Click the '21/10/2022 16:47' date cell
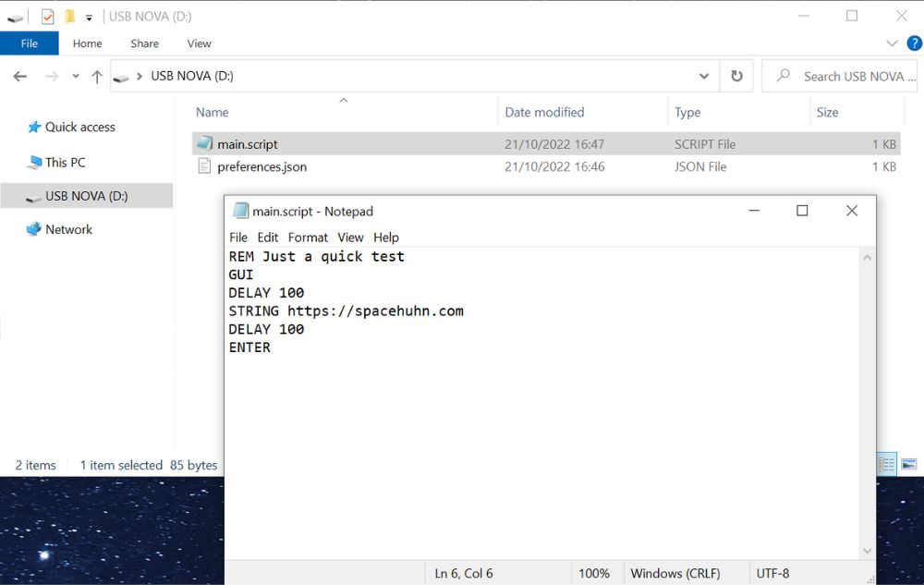924x585 pixels. (553, 144)
